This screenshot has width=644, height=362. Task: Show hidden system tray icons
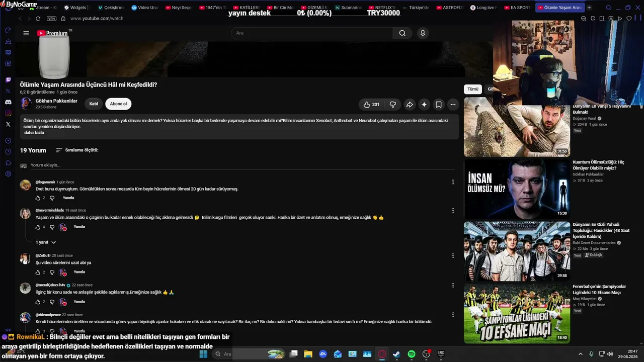[x=580, y=354]
